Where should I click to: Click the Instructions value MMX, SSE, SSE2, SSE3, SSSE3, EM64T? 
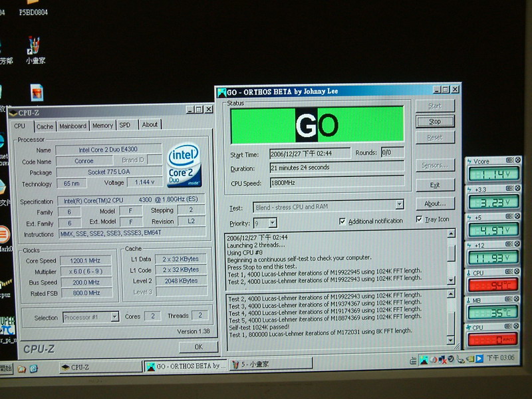tap(132, 233)
